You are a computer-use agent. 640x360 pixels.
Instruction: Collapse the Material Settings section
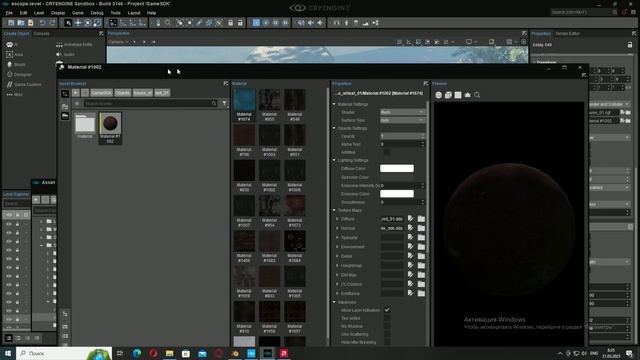pos(334,104)
